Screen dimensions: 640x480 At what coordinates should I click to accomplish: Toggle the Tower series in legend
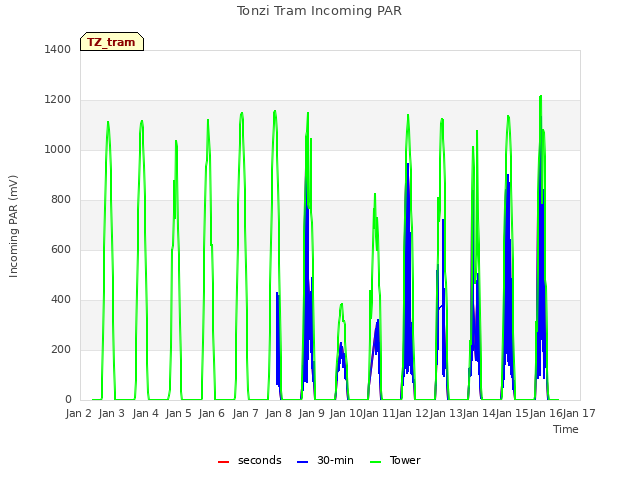click(395, 460)
